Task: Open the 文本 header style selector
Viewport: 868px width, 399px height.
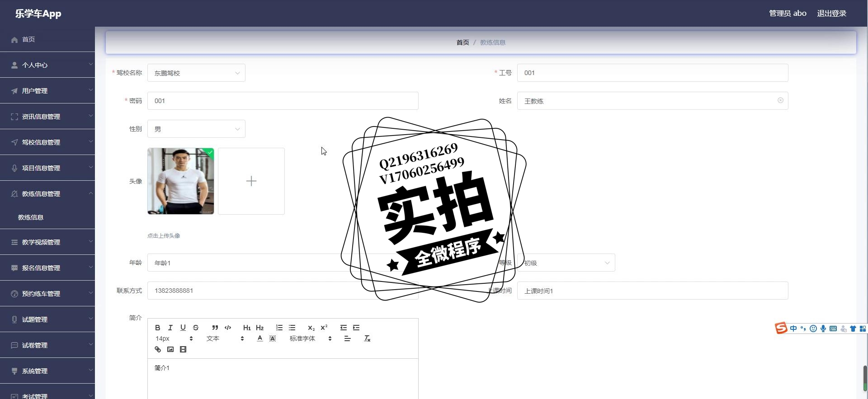Action: [x=225, y=338]
